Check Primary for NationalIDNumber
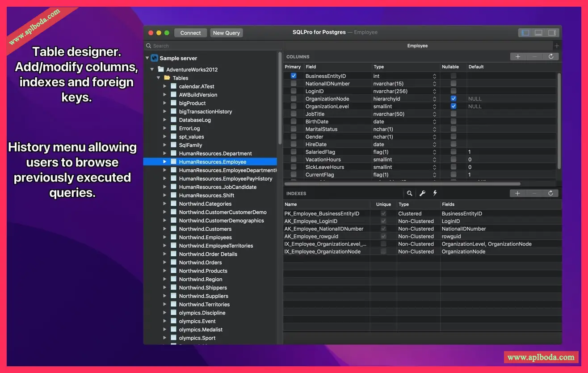588x373 pixels. pos(294,84)
